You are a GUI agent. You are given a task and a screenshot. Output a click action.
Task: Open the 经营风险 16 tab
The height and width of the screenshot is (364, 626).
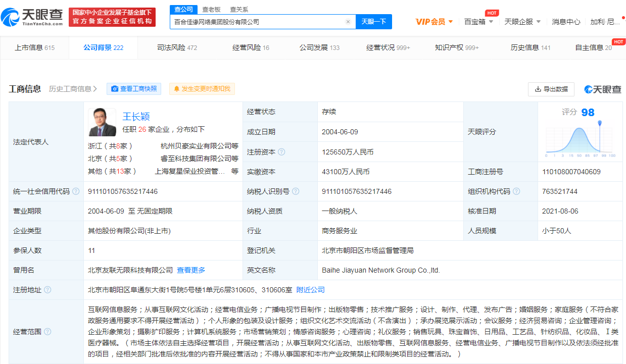point(251,47)
